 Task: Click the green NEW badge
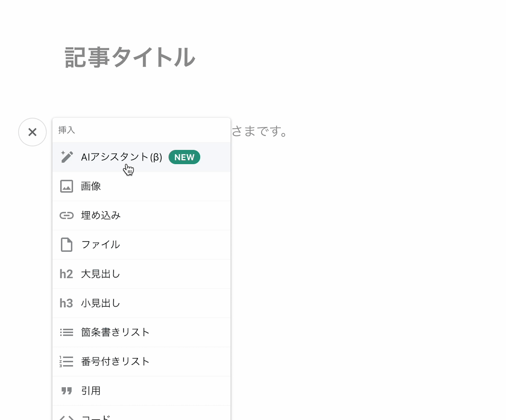(184, 157)
